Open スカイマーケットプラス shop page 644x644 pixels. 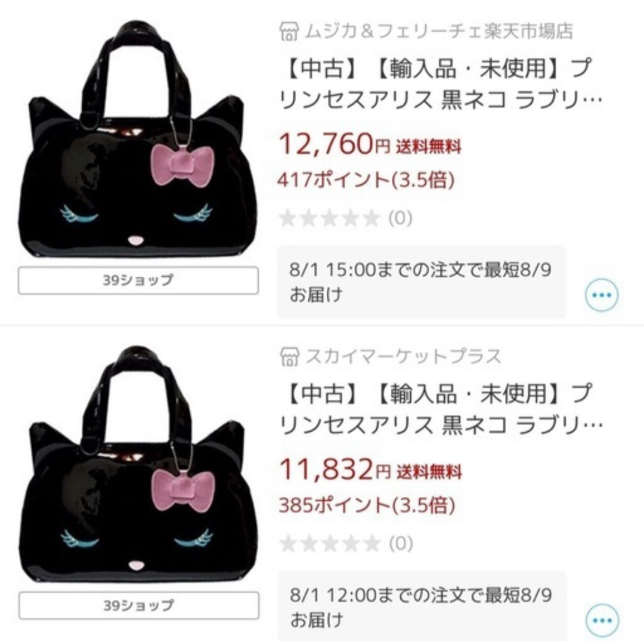(x=403, y=357)
